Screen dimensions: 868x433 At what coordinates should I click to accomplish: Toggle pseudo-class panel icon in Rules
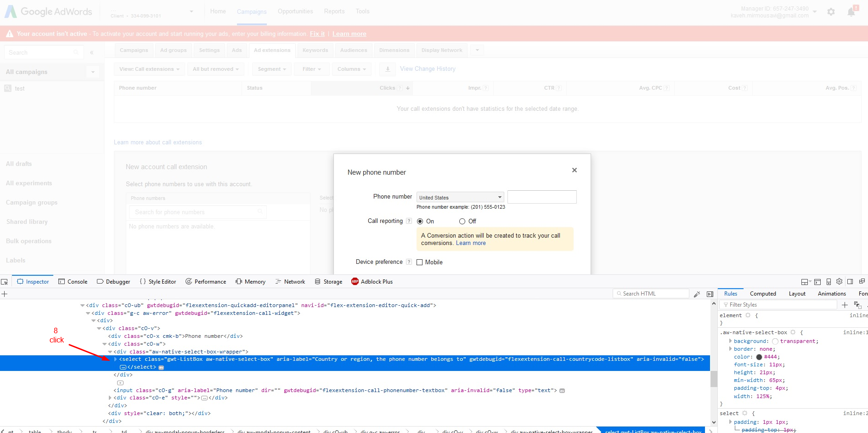[x=857, y=305]
